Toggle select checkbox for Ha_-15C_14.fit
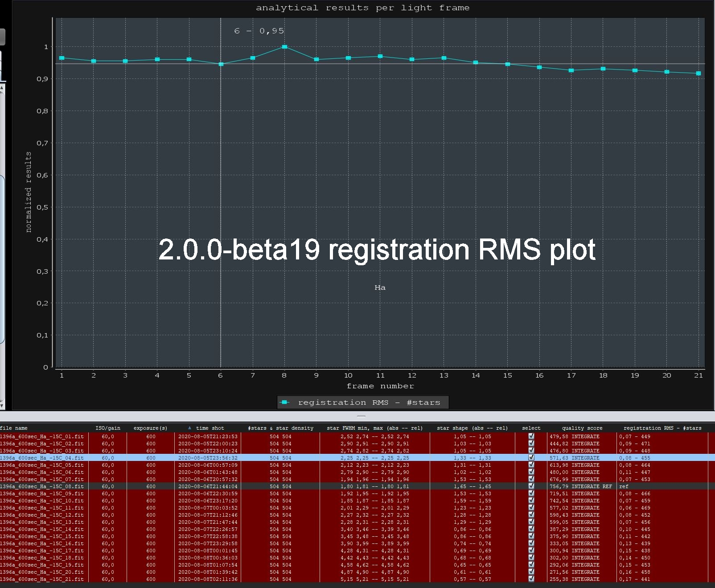This screenshot has height=588, width=715. pyautogui.click(x=531, y=529)
